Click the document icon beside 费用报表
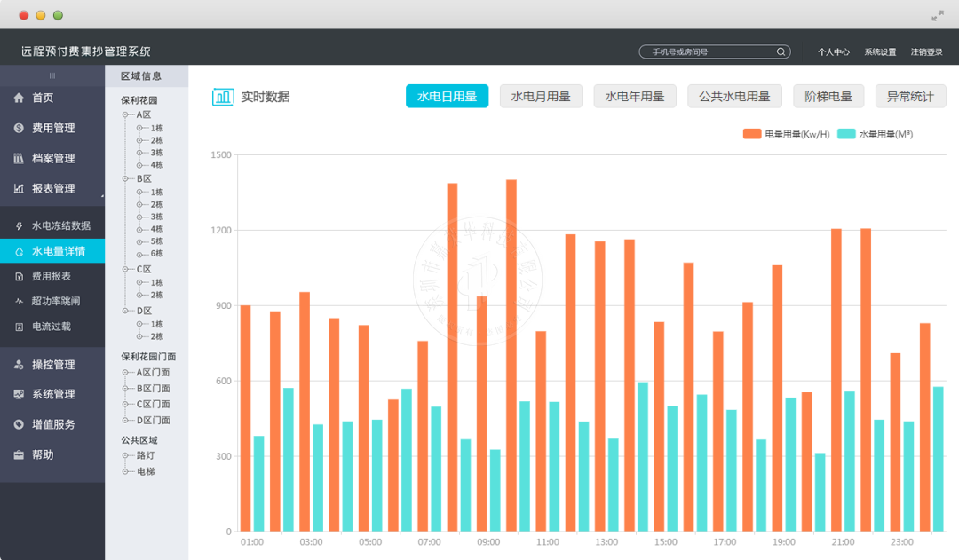This screenshot has height=560, width=959. tap(19, 276)
